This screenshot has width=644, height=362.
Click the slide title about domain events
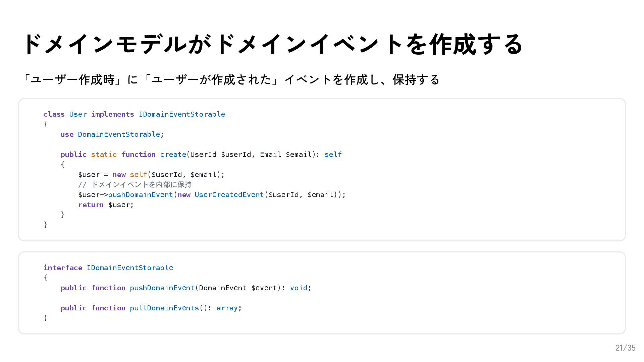(x=272, y=44)
